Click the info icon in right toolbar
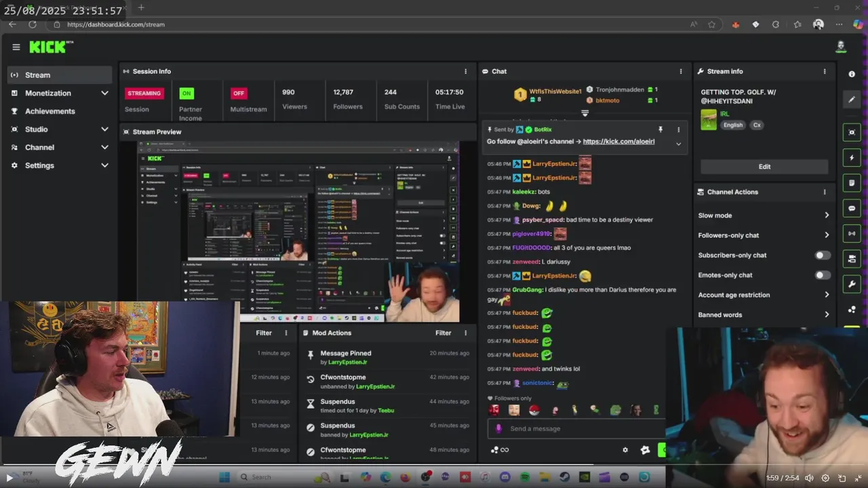 click(x=852, y=74)
